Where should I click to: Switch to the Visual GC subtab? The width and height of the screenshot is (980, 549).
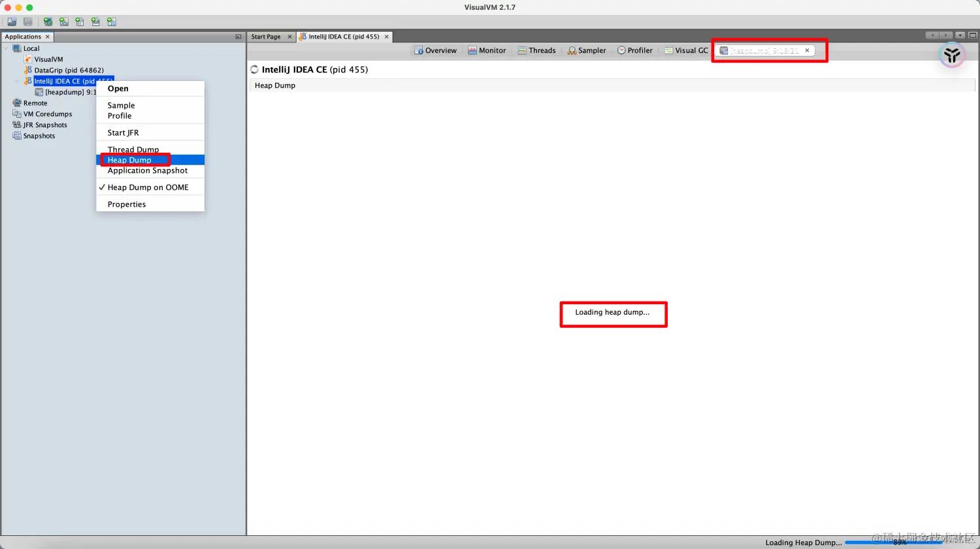point(687,50)
